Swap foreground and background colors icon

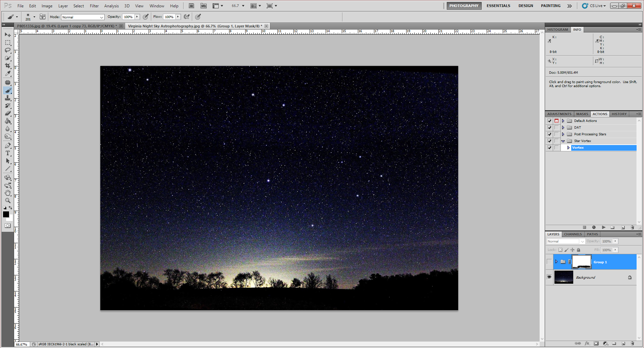[11, 208]
